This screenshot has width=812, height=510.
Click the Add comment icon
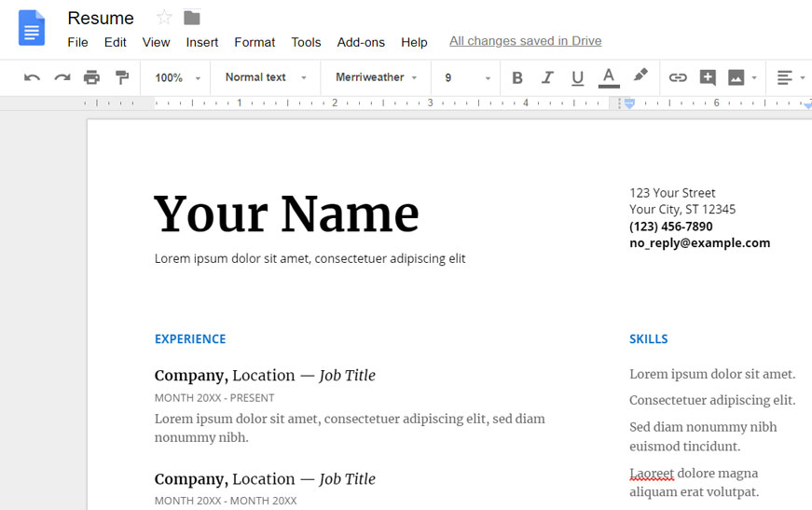[708, 77]
